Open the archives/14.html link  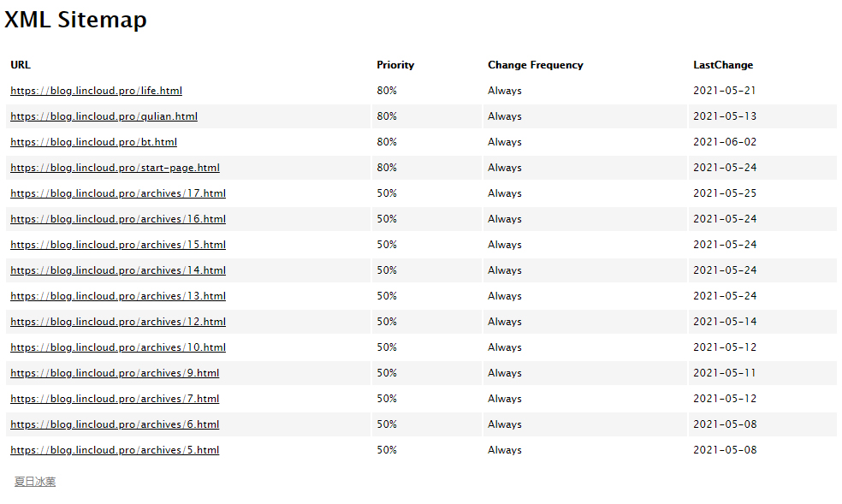[x=118, y=270]
